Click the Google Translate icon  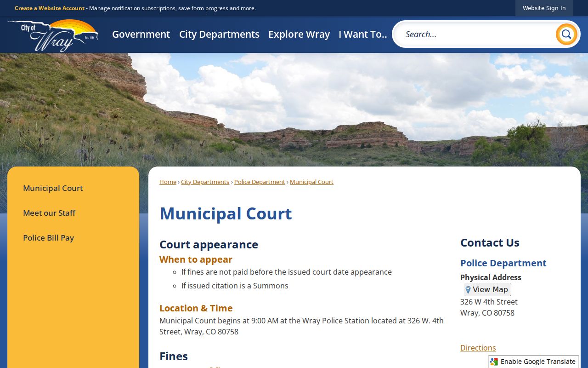[x=494, y=362]
